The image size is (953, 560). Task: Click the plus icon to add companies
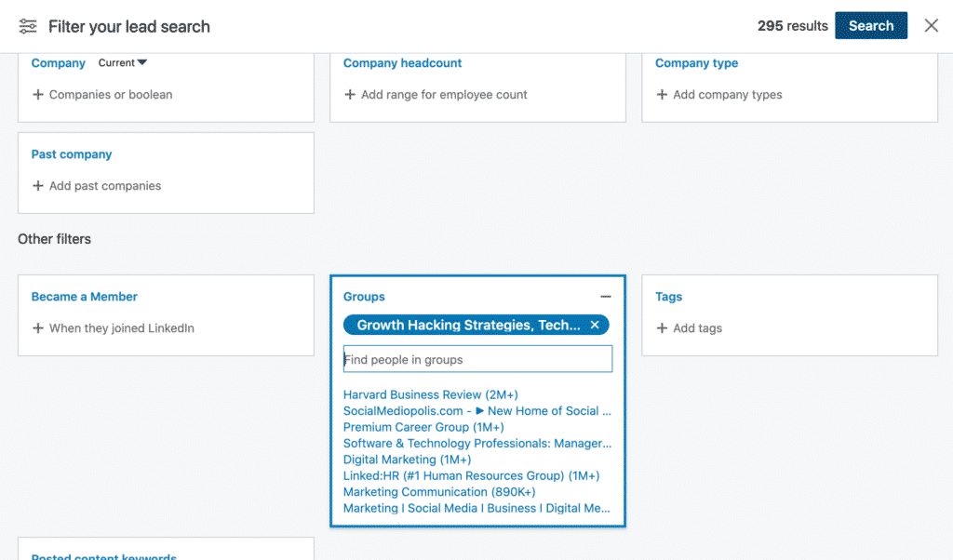tap(37, 95)
